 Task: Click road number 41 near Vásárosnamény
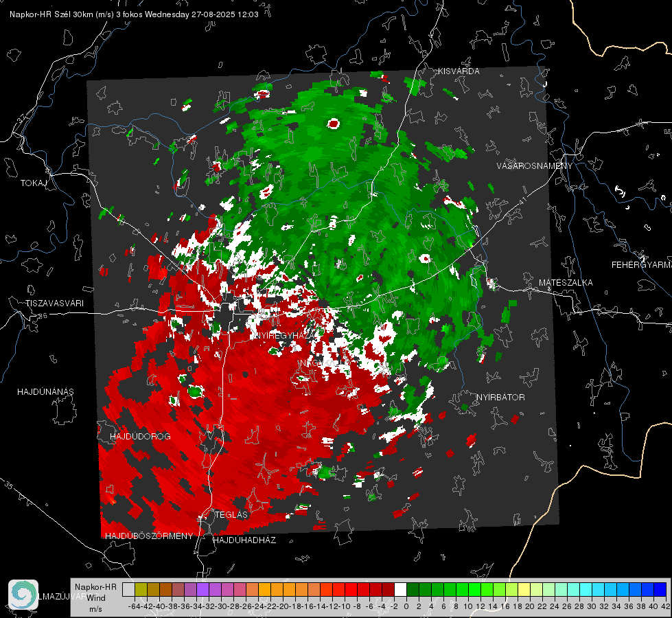click(x=522, y=200)
